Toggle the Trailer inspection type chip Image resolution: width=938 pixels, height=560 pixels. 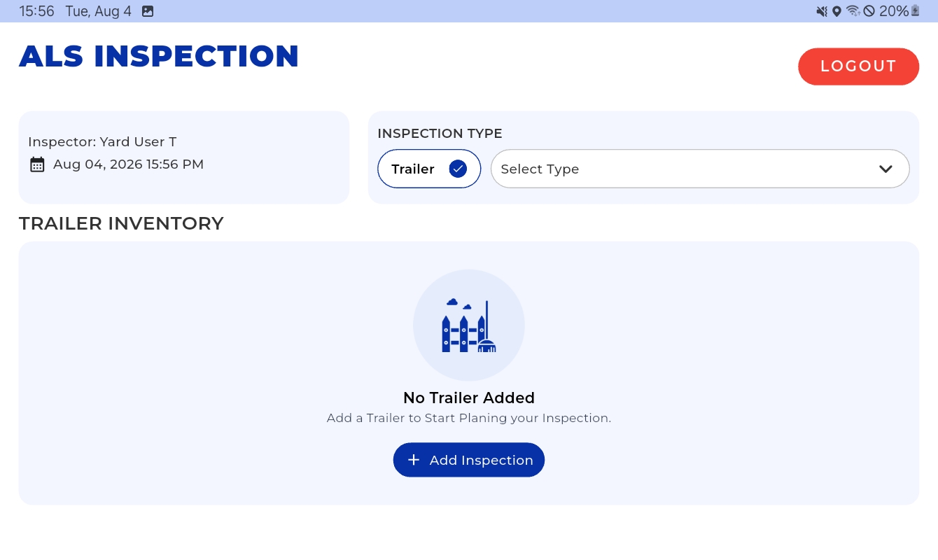pos(429,169)
